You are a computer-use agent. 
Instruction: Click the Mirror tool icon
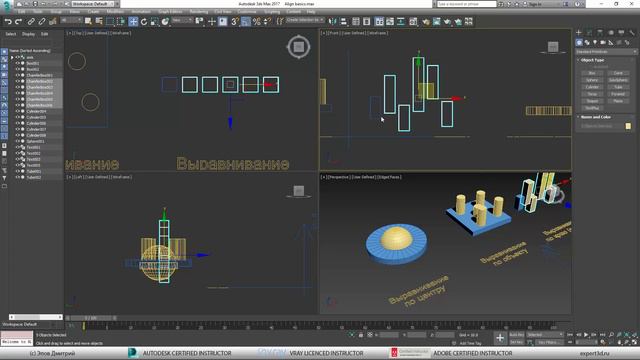tap(333, 22)
